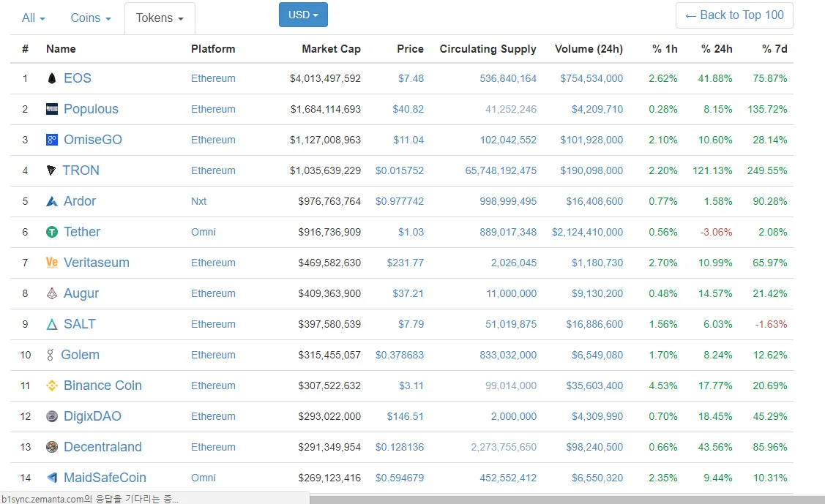Screen dimensions: 825x504
Task: Sort table by Volume (24h) column
Action: [589, 49]
